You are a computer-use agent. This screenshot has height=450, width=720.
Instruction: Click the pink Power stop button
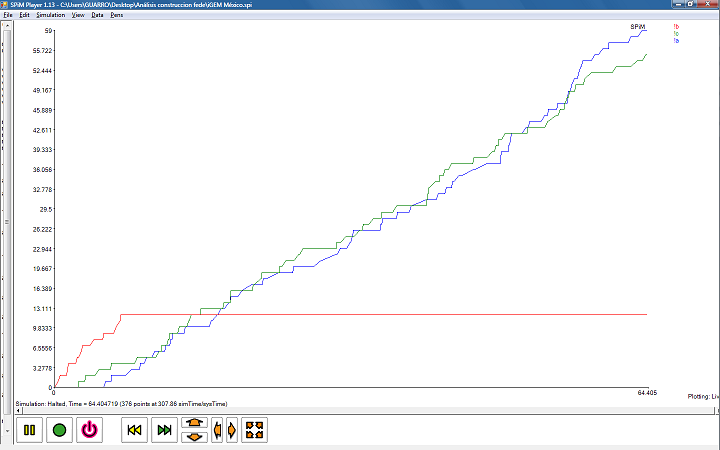pyautogui.click(x=89, y=430)
